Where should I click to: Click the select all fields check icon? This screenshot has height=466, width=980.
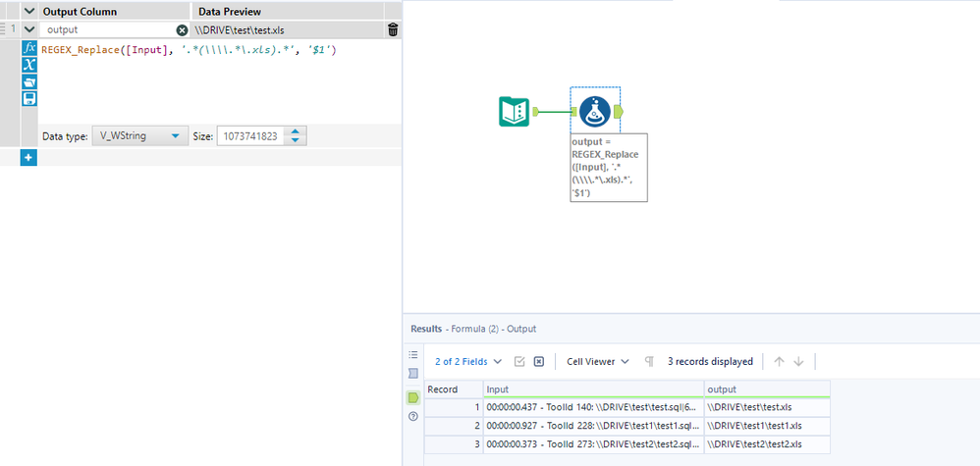(x=519, y=361)
